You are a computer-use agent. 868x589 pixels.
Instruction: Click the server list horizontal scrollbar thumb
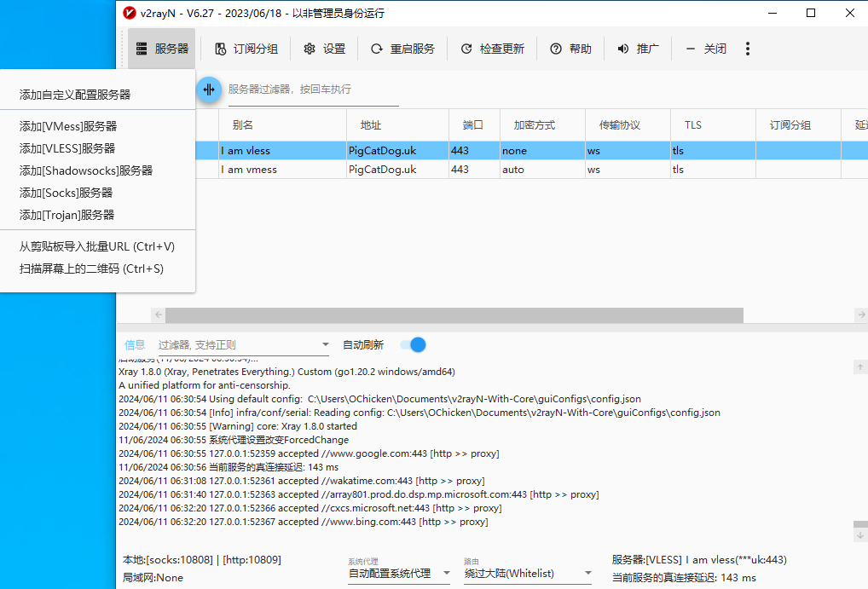[x=454, y=315]
